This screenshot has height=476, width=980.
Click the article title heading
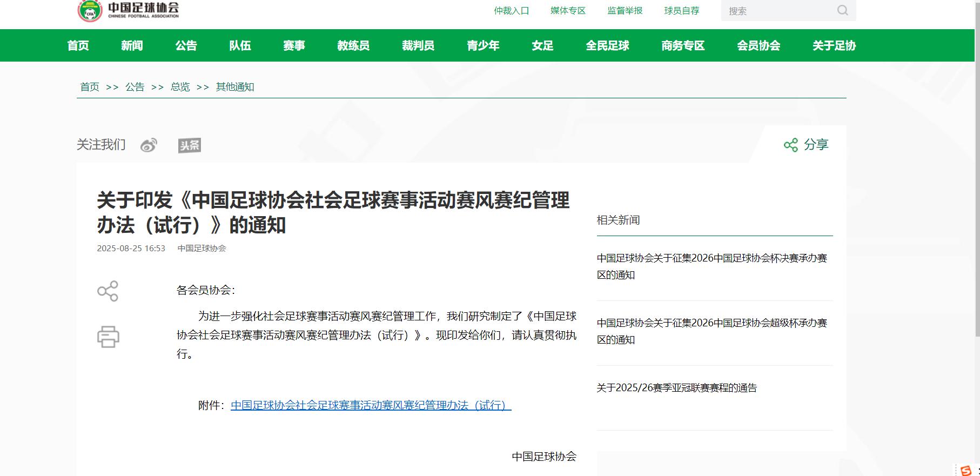(333, 212)
